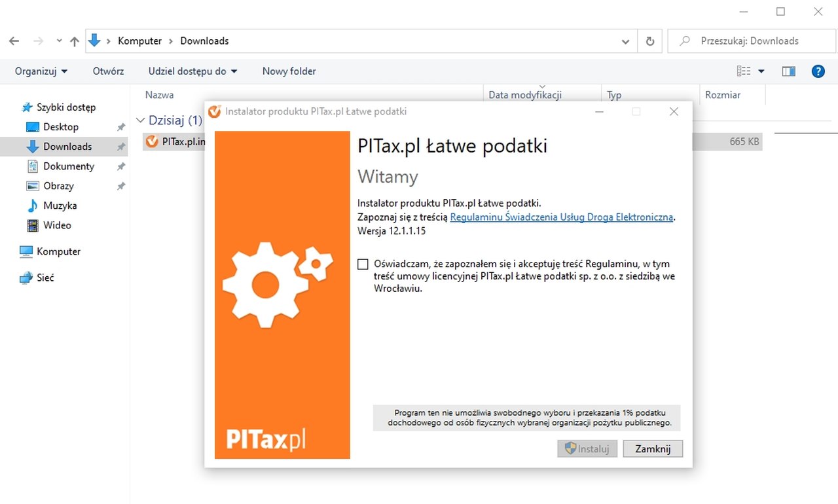Go back in Explorer navigation
The image size is (838, 504).
(14, 41)
